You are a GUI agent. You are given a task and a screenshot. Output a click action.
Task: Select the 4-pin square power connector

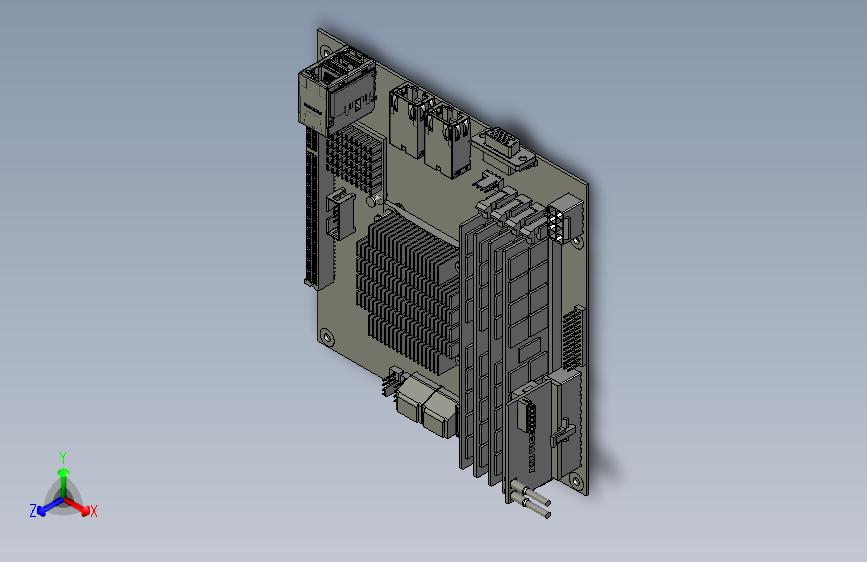[x=566, y=219]
